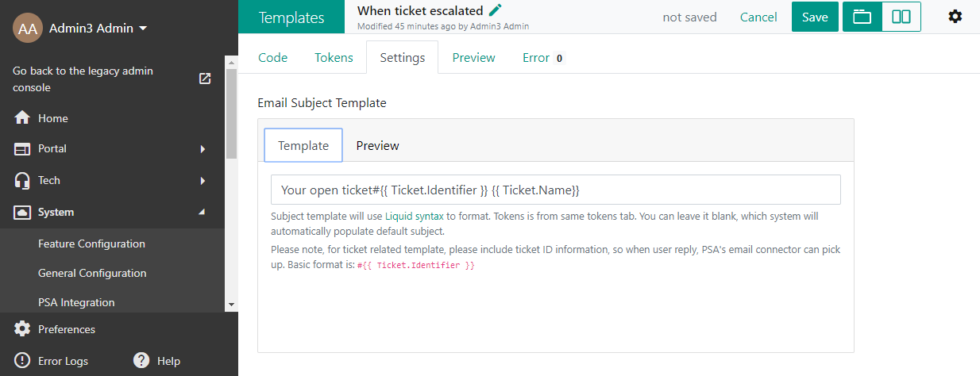Click the Home house icon
The width and height of the screenshot is (980, 376).
(22, 118)
